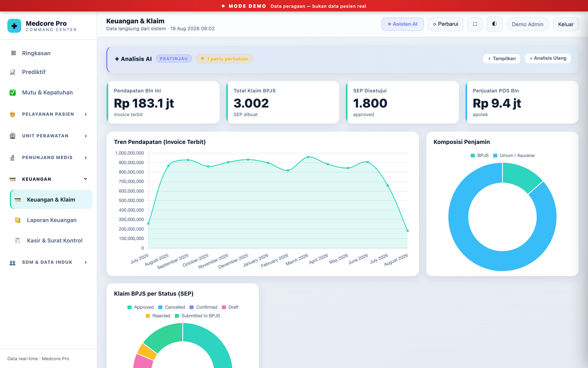Go to Laporan Keuangan
The height and width of the screenshot is (368, 588).
[x=51, y=220]
